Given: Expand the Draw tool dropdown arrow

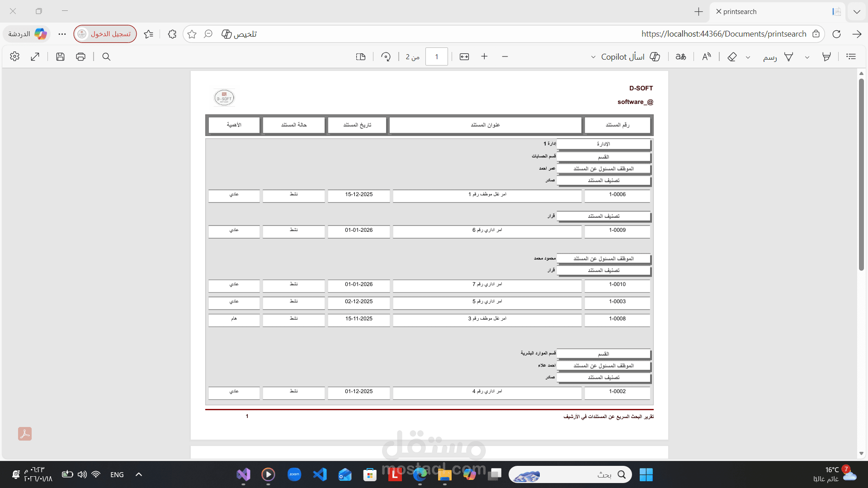Looking at the screenshot, I should pyautogui.click(x=807, y=57).
